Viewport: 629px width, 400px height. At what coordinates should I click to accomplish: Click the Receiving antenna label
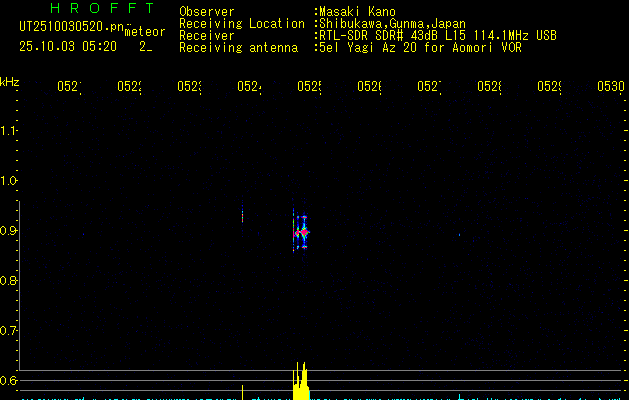click(238, 48)
